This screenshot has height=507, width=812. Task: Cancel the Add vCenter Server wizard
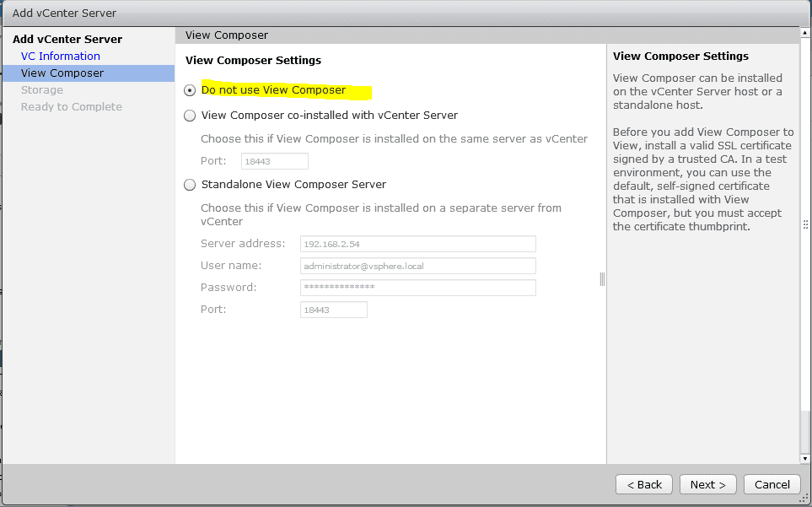[x=772, y=484]
